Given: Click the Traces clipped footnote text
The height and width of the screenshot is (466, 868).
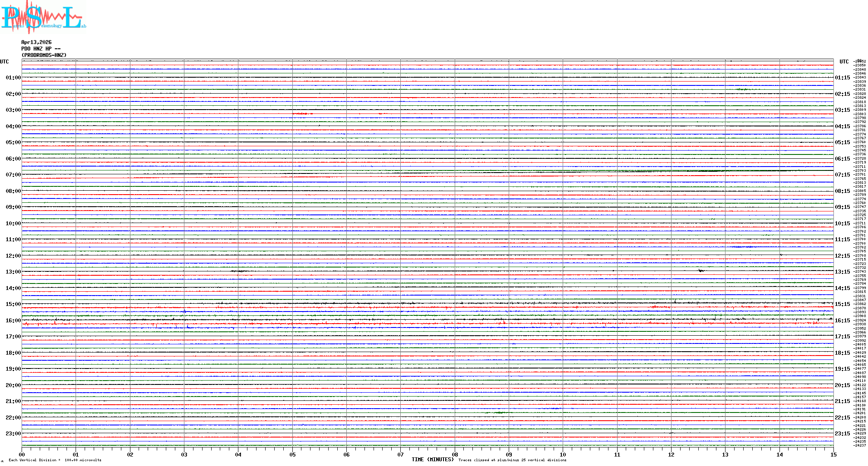Looking at the screenshot, I should (512, 460).
